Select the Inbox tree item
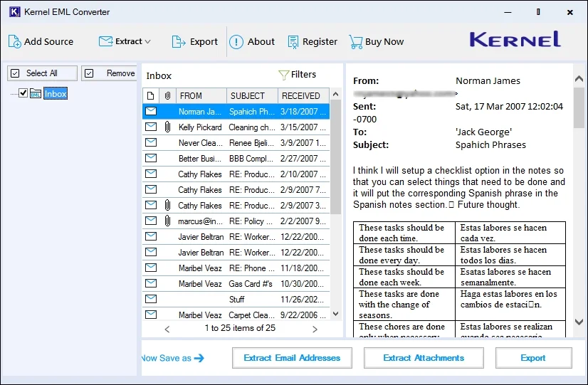588x385 pixels. click(x=56, y=94)
